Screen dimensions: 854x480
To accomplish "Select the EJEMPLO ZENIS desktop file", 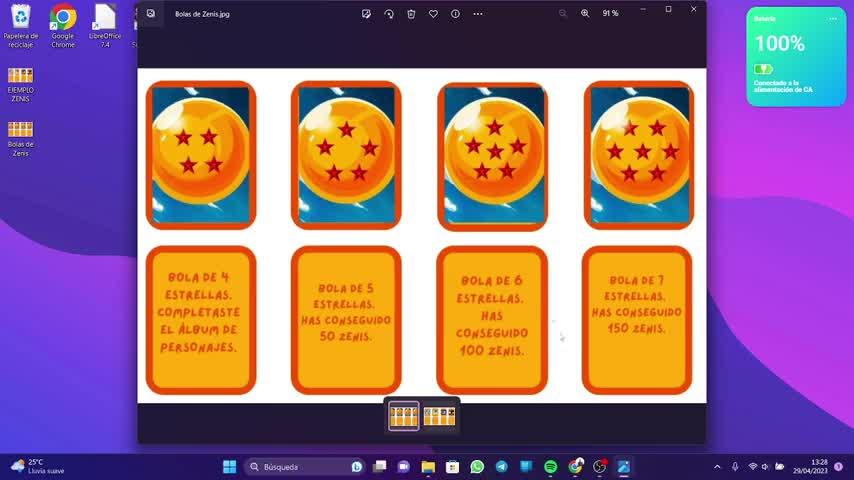I will (x=21, y=85).
